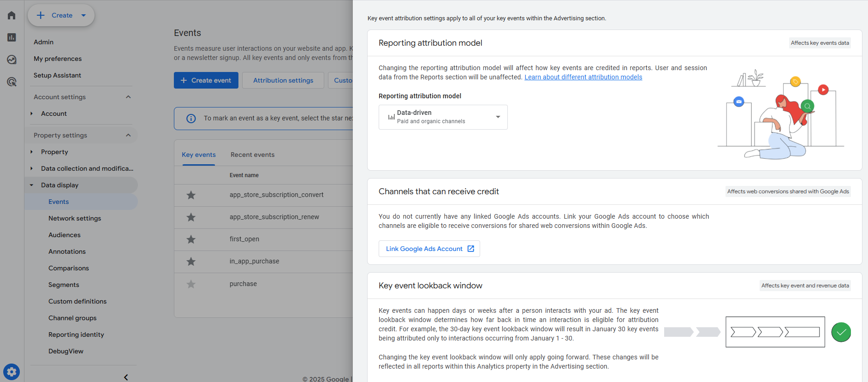Click the Attribution settings button
Image resolution: width=868 pixels, height=382 pixels.
point(283,80)
